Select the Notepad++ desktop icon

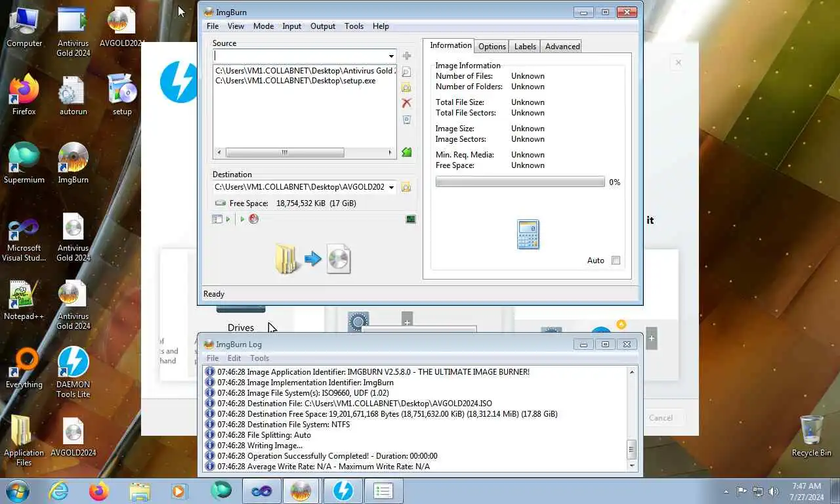24,300
